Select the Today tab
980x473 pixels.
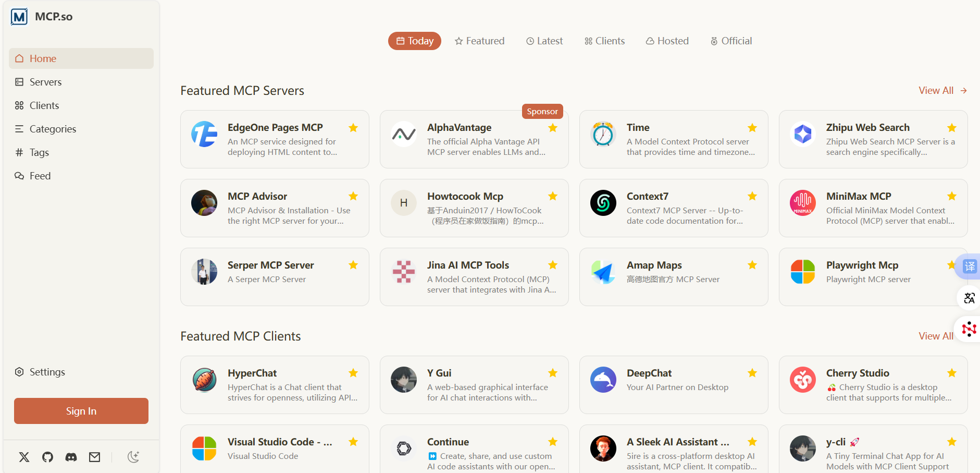coord(415,41)
